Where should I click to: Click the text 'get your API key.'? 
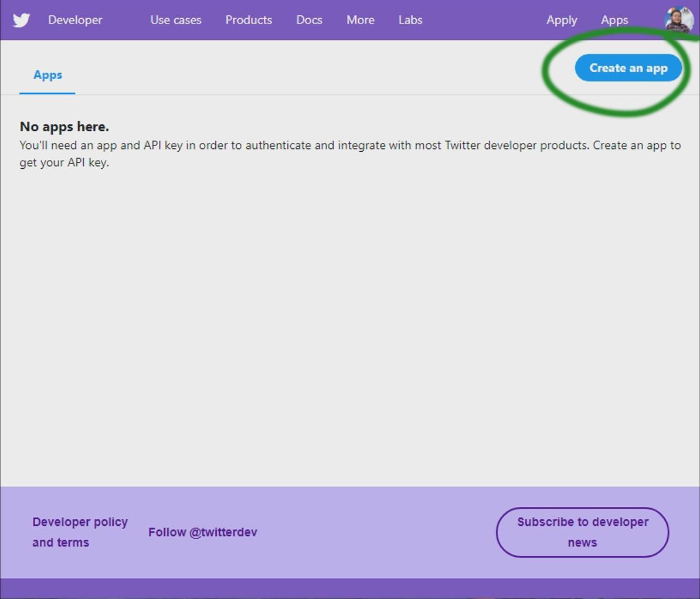click(x=64, y=162)
